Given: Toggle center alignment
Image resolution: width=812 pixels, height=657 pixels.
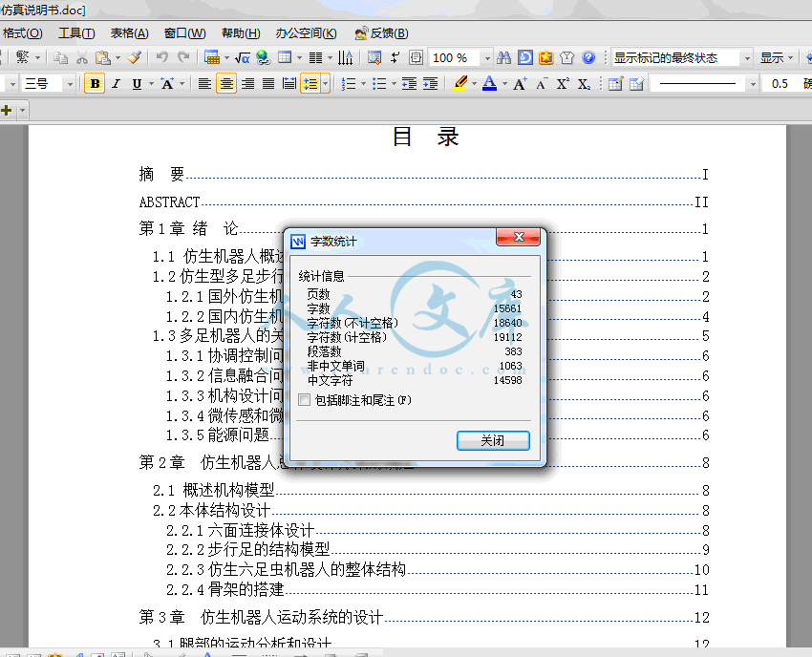Looking at the screenshot, I should [x=226, y=83].
